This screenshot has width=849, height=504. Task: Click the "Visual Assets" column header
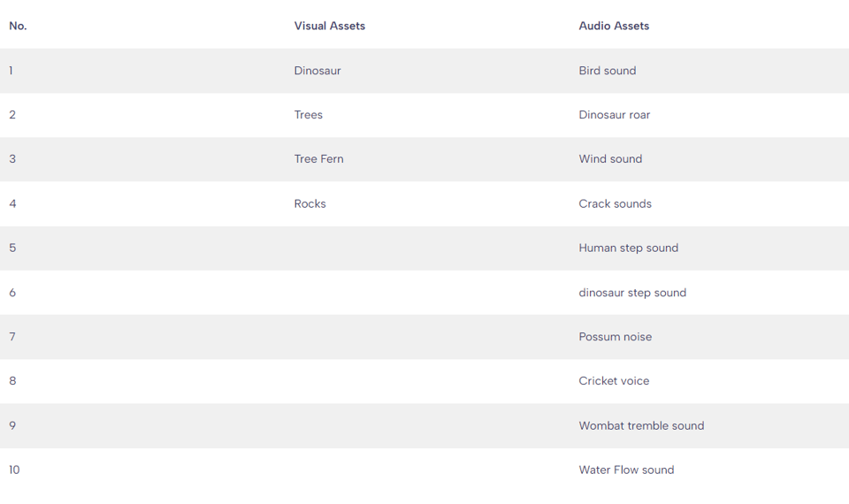point(329,27)
